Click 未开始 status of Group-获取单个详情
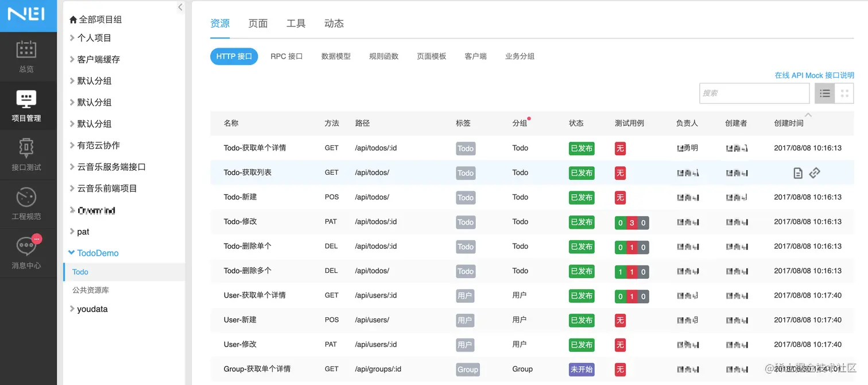Screen dimensions: 868x385 point(582,369)
